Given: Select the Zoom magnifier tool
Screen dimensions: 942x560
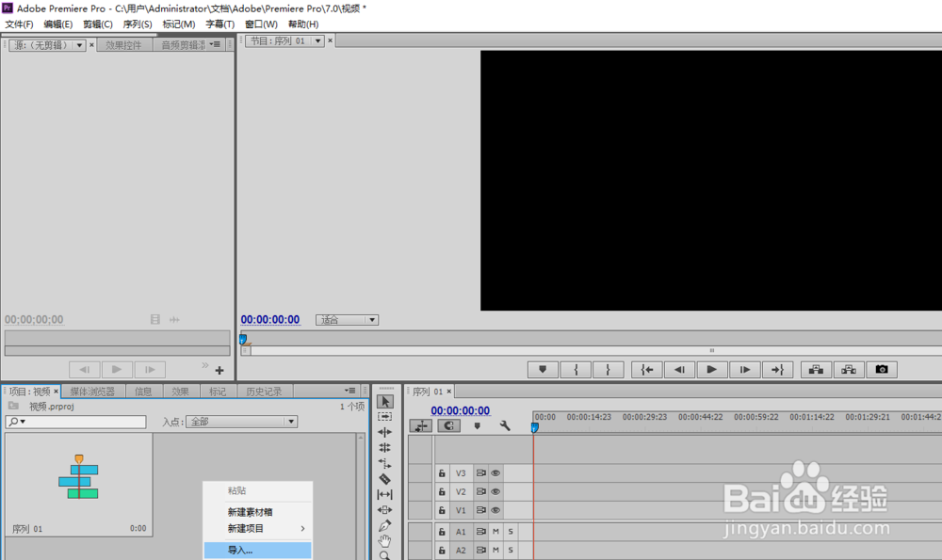Looking at the screenshot, I should 385,556.
